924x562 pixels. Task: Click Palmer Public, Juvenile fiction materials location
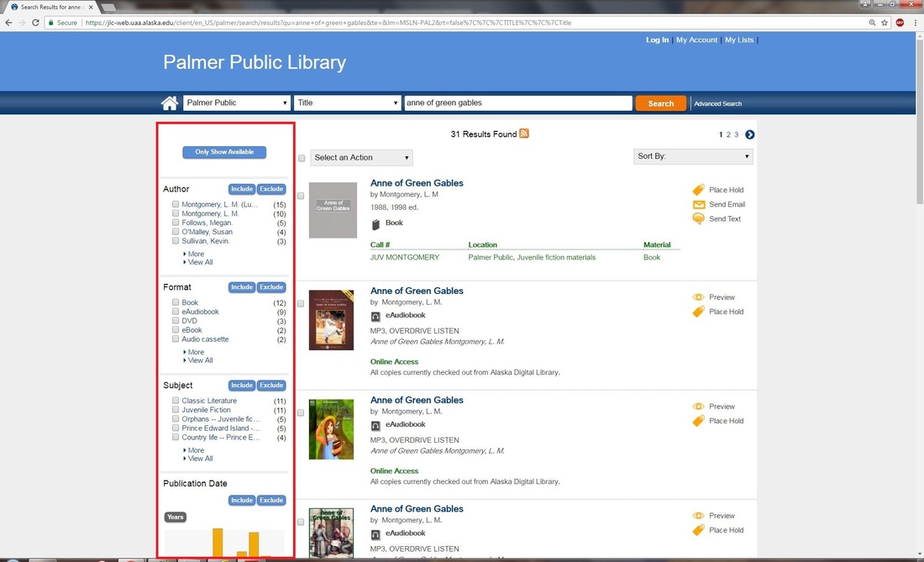(532, 257)
